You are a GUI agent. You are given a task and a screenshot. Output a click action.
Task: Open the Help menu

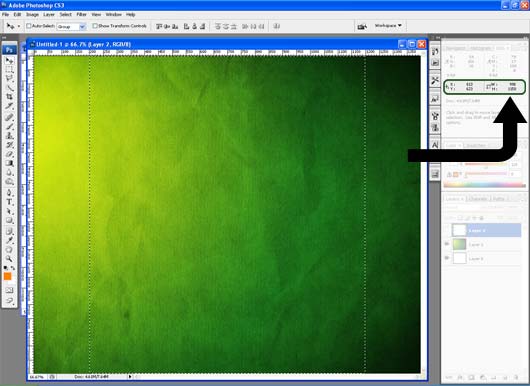pyautogui.click(x=131, y=15)
